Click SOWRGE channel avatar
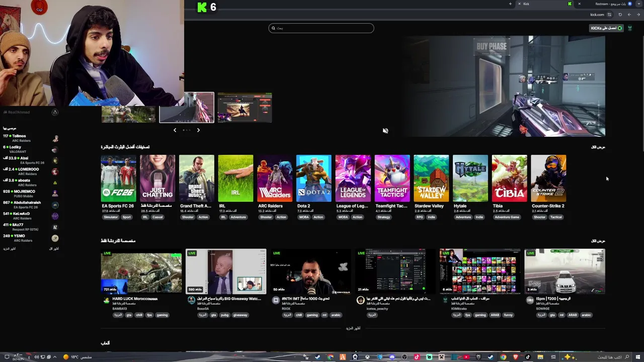 pyautogui.click(x=530, y=300)
